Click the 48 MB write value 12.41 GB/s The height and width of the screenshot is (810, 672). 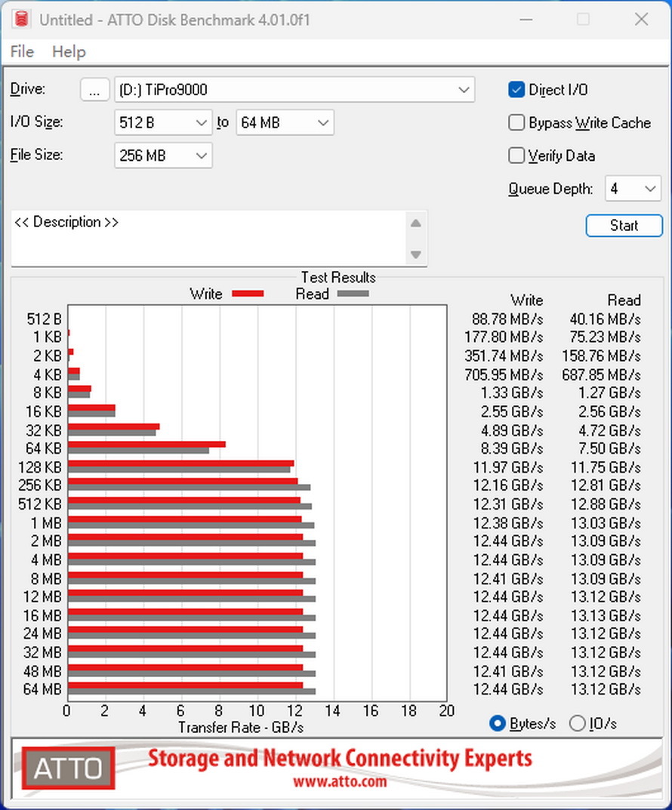(x=508, y=672)
